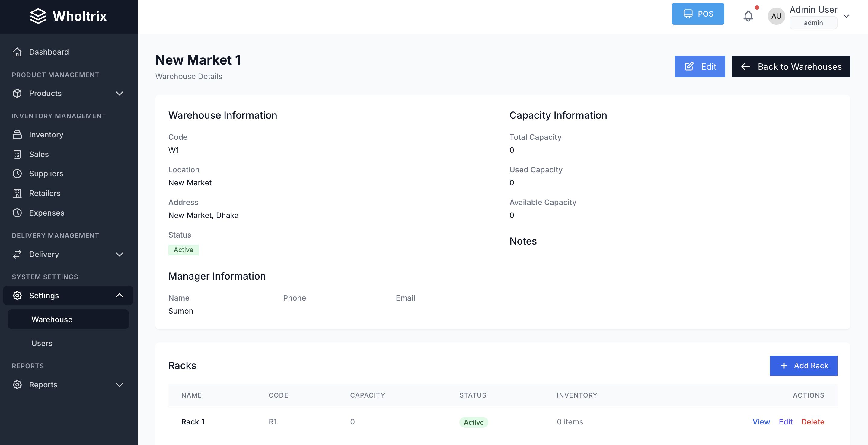
Task: Click the Expenses clock icon
Action: pyautogui.click(x=17, y=213)
